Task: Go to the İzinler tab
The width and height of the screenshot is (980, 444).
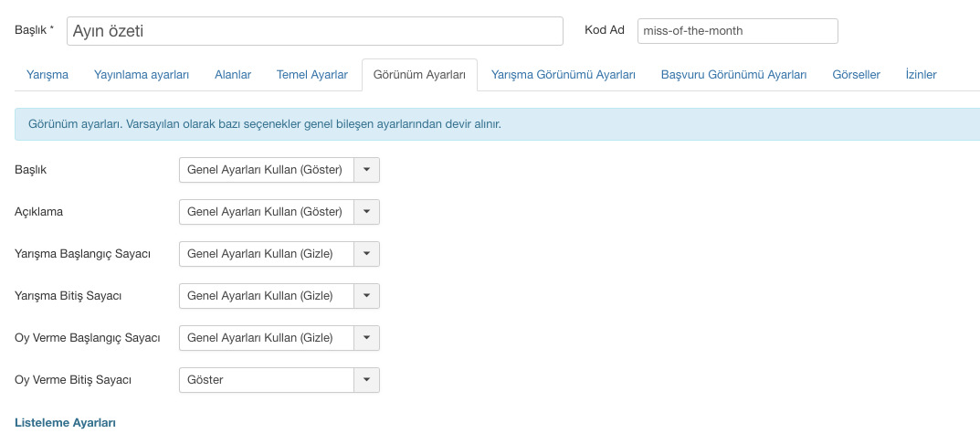Action: pos(921,75)
